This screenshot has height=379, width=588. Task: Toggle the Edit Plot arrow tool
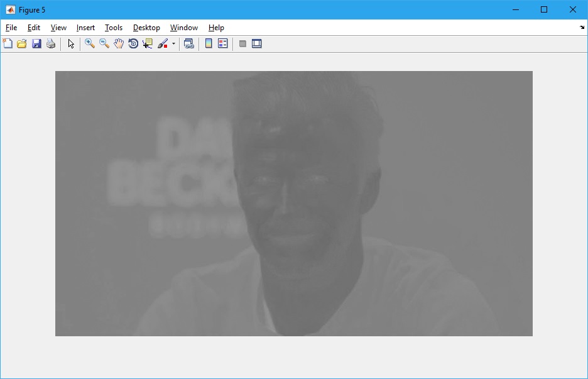tap(71, 43)
